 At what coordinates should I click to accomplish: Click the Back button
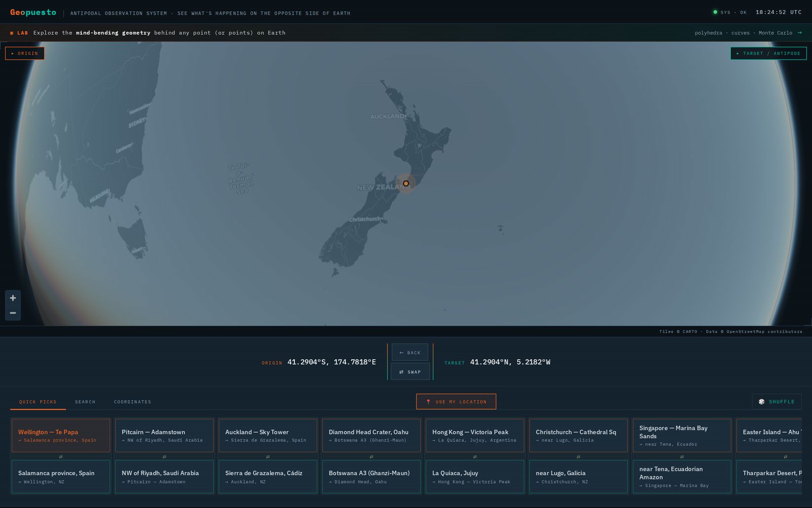point(410,353)
